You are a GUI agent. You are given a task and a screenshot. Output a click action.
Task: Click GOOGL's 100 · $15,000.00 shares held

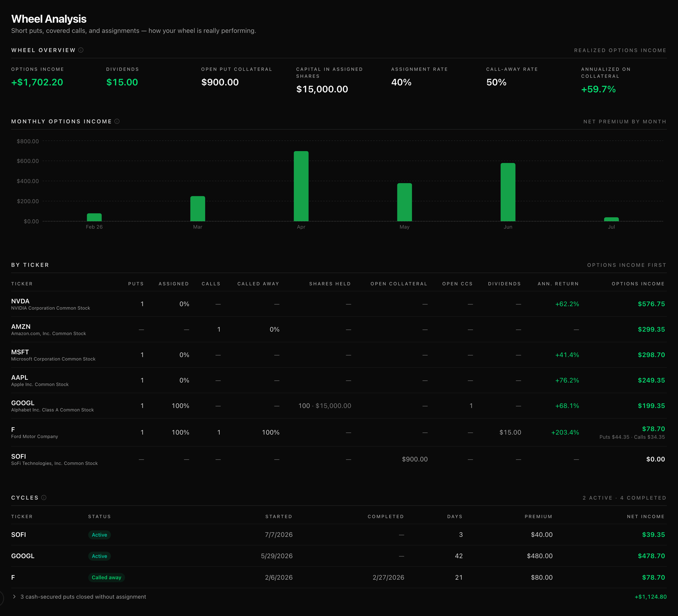click(325, 406)
